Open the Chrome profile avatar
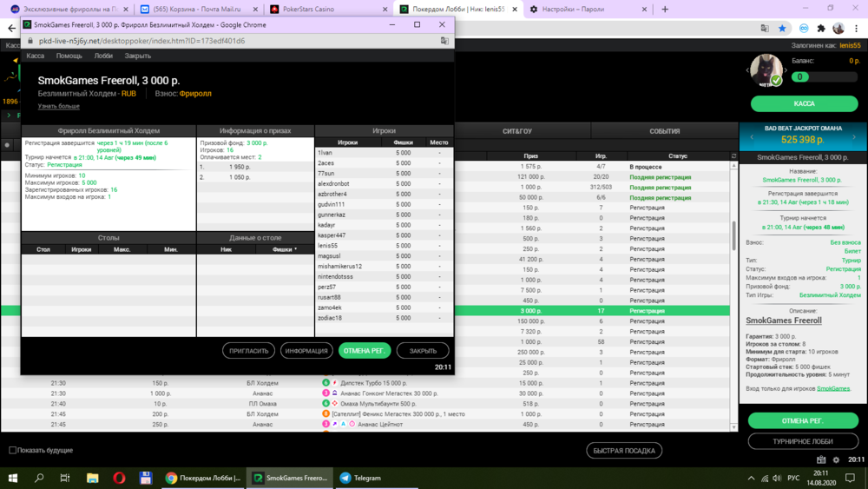 pyautogui.click(x=838, y=29)
